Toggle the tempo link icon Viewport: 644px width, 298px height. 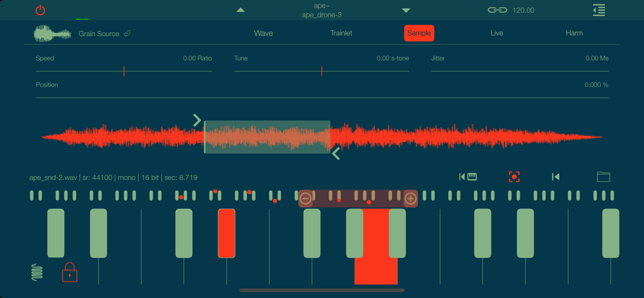(497, 10)
